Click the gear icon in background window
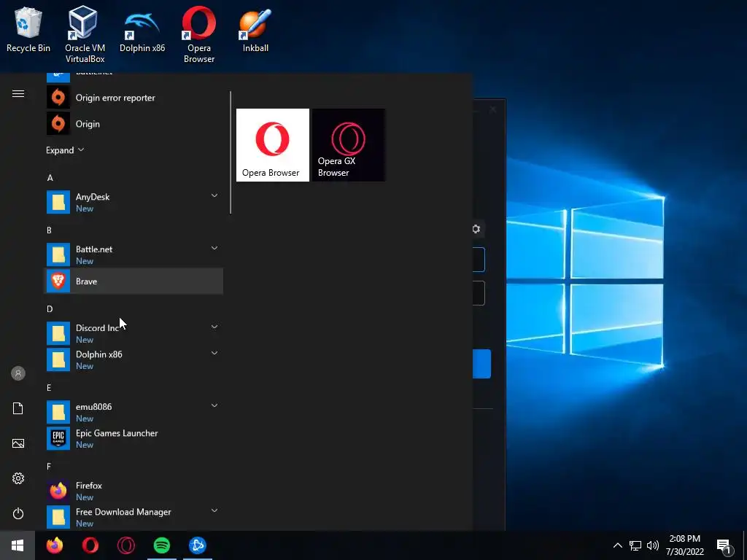This screenshot has width=747, height=560. tap(476, 229)
